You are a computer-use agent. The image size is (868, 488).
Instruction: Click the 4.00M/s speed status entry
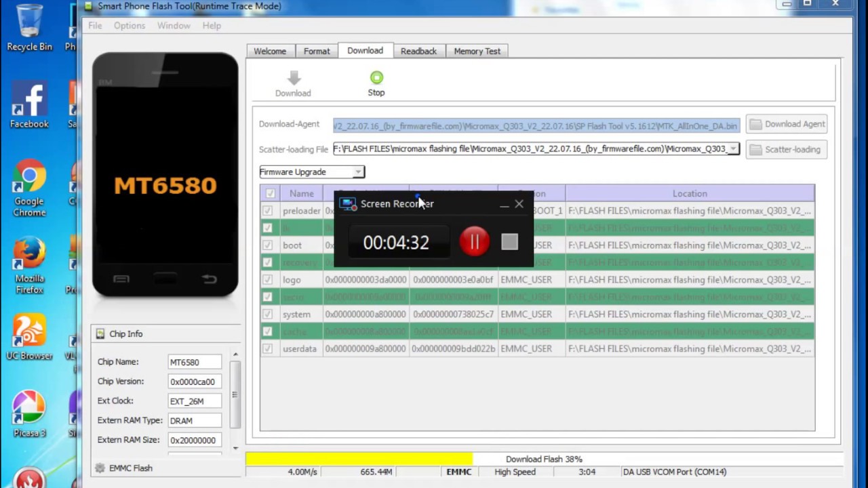pos(302,472)
